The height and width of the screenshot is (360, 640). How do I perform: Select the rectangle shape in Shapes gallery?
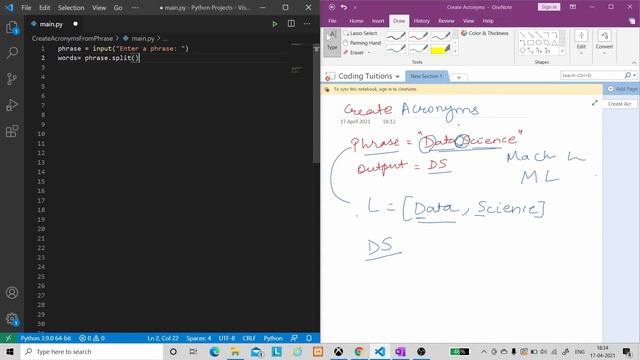click(531, 42)
